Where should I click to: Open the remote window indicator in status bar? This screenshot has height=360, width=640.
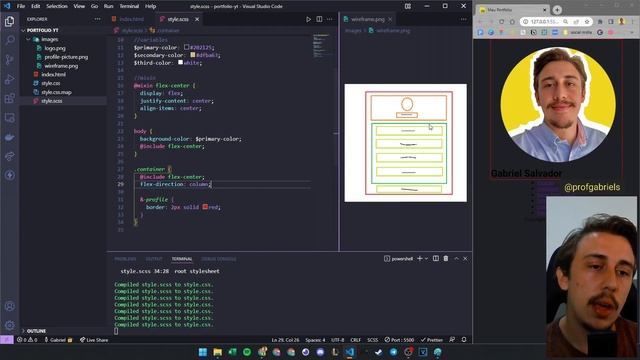(x=7, y=340)
